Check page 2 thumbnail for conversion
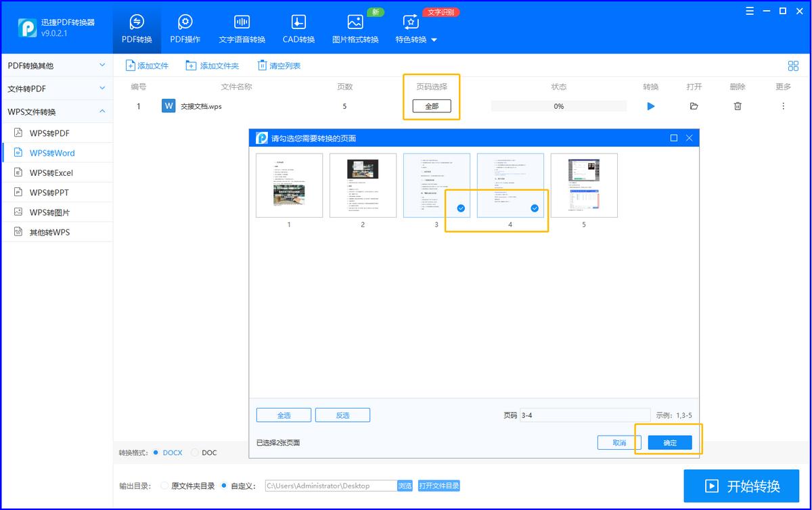 pos(363,185)
